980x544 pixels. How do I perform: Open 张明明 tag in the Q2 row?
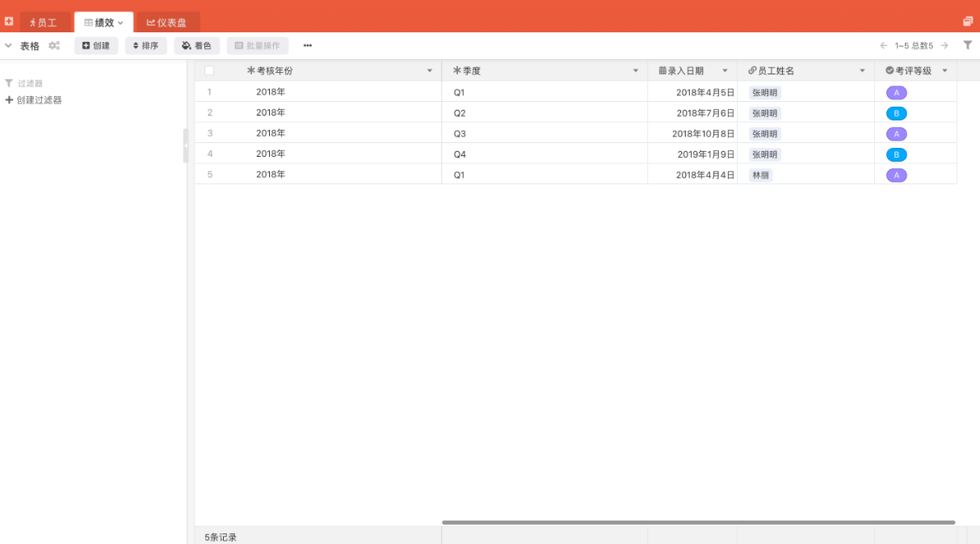pos(764,114)
